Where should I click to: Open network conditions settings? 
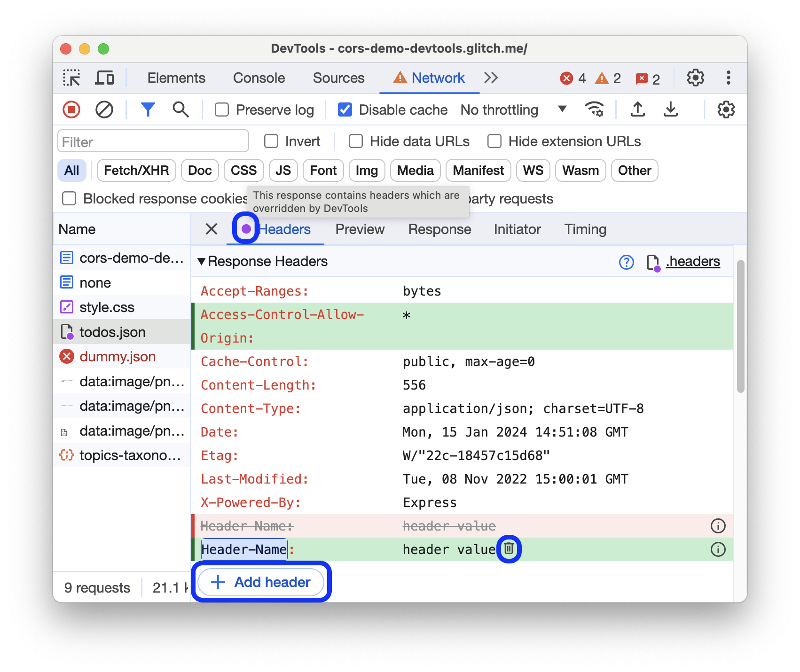click(595, 109)
